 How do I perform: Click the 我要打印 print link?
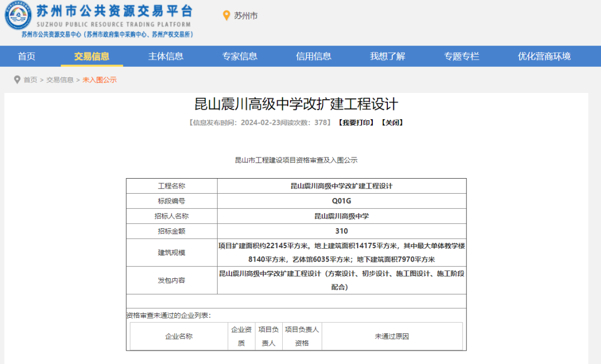pyautogui.click(x=356, y=122)
